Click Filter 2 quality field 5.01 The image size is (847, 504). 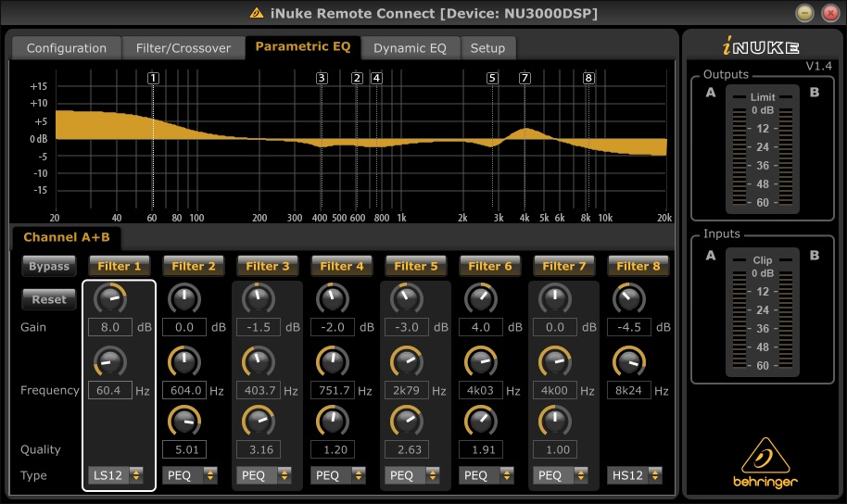point(184,449)
